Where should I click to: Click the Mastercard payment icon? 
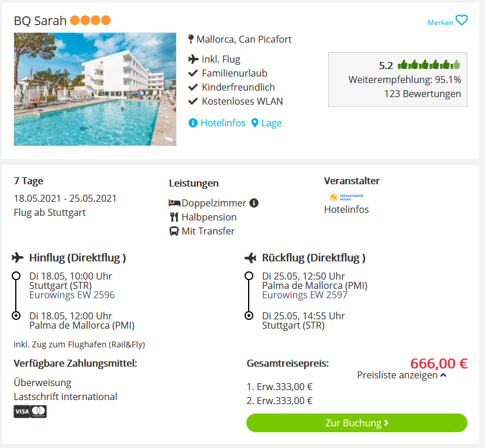point(39,412)
